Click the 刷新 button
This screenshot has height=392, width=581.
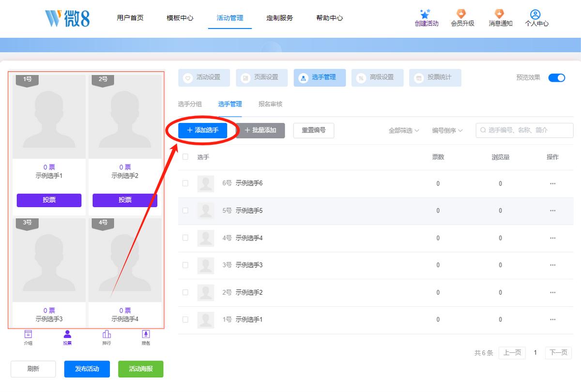[33, 369]
